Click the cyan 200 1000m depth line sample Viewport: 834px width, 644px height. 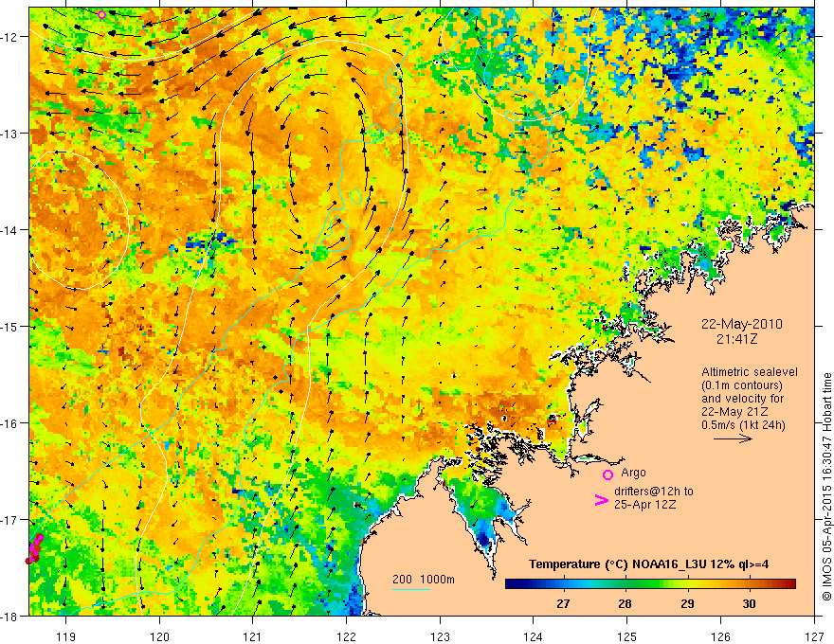tap(411, 589)
